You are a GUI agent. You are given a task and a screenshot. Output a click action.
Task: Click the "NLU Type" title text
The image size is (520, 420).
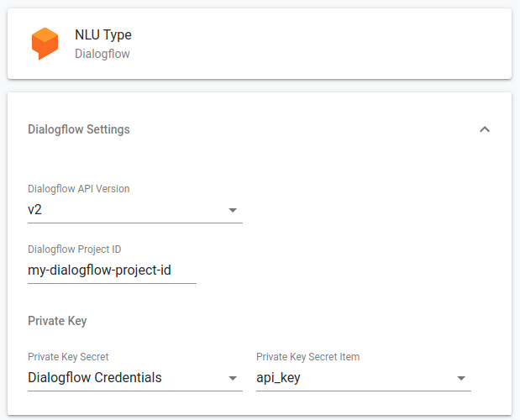pos(103,35)
